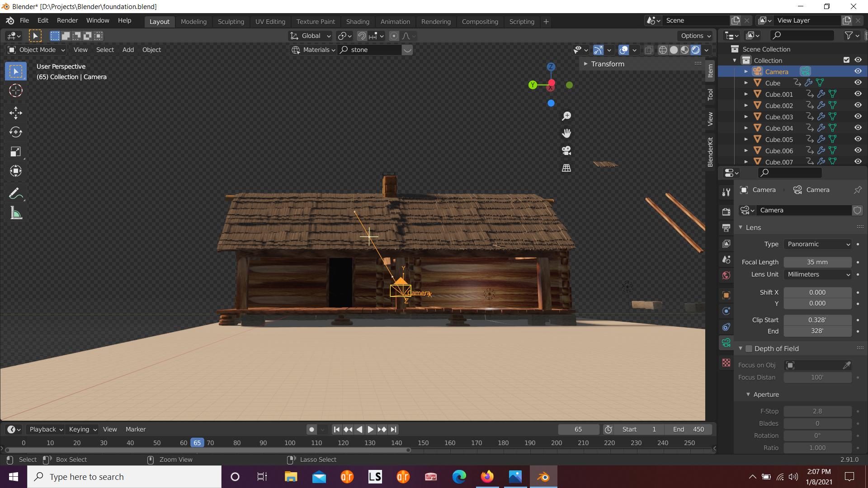
Task: Open the Item sidebar tab
Action: point(710,71)
